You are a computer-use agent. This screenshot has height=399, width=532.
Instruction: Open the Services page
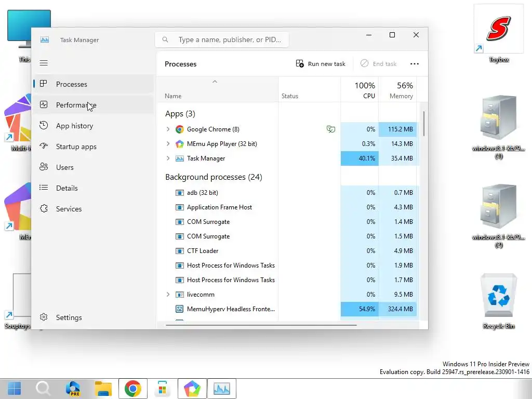[x=94, y=209]
